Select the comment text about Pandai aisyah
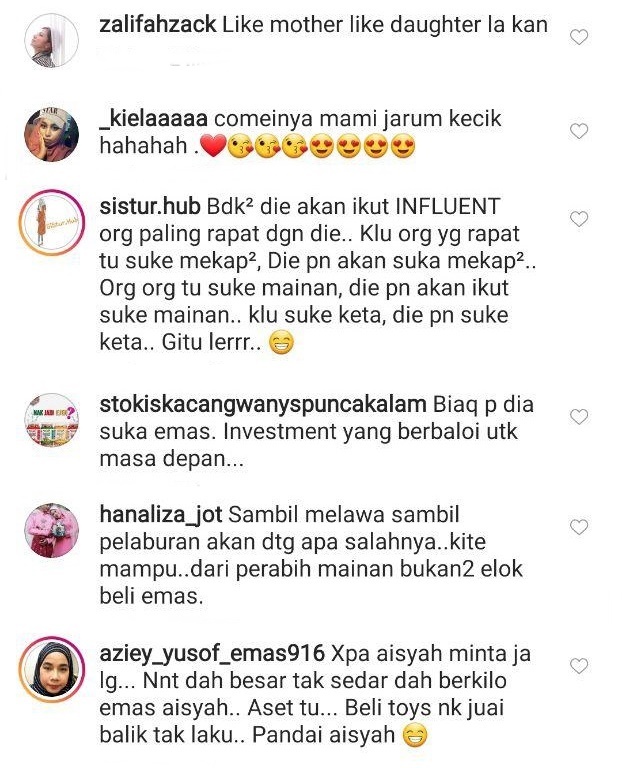 [x=315, y=695]
